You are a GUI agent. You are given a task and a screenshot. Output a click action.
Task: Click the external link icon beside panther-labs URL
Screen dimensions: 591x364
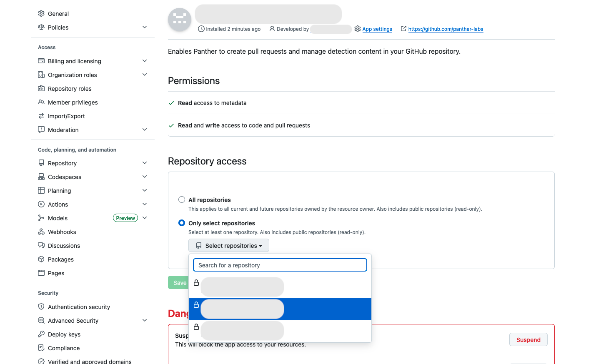point(403,29)
